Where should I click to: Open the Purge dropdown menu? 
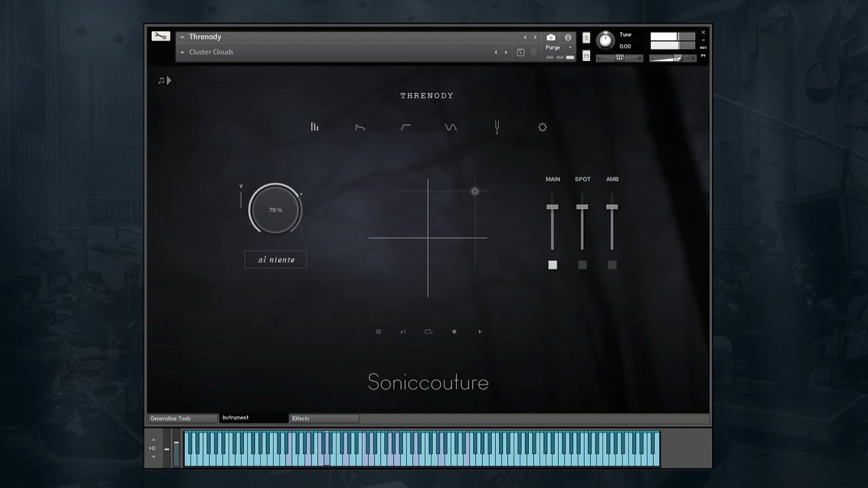(559, 47)
